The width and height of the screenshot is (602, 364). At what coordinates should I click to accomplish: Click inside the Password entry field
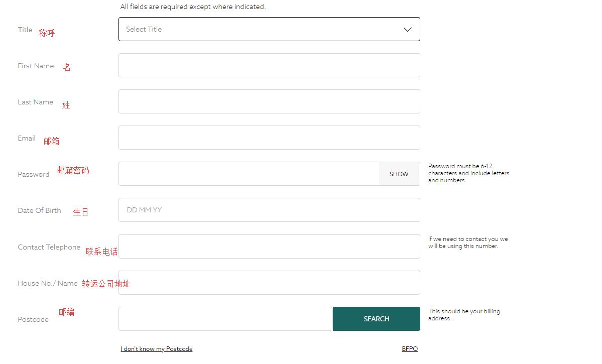(x=249, y=174)
